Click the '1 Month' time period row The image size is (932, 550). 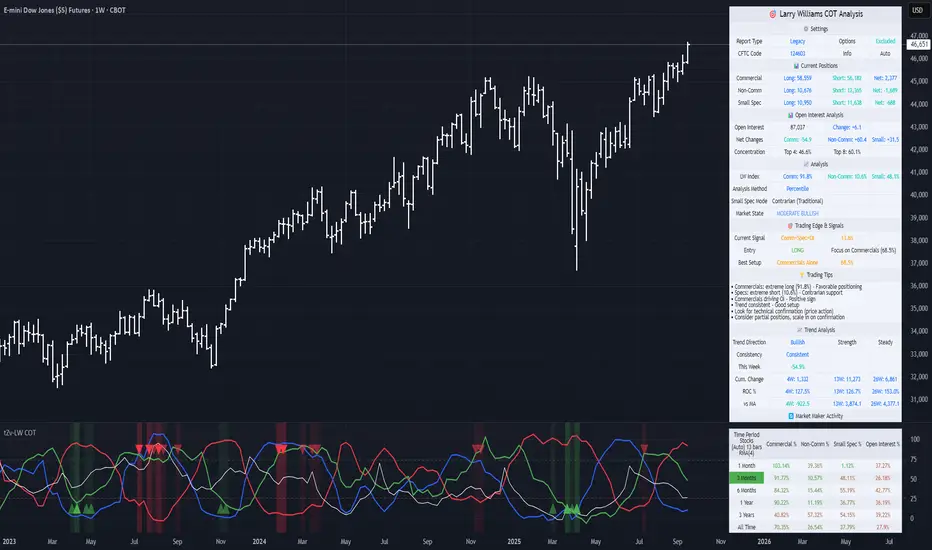[x=815, y=466]
